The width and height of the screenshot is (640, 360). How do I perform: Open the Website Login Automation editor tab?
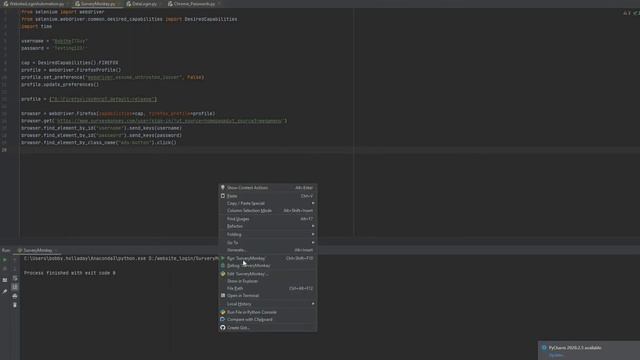coord(36,4)
